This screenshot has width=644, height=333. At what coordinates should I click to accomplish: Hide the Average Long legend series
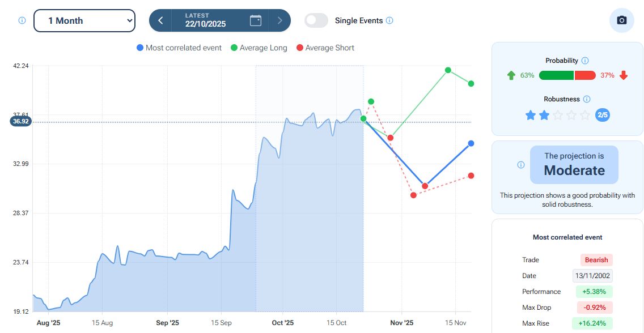coord(259,48)
